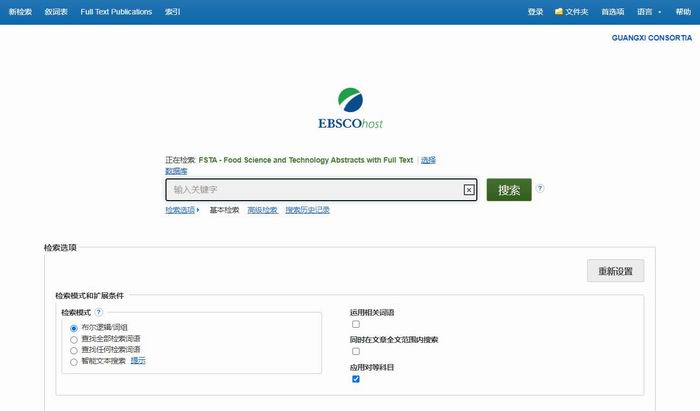
Task: Select 查找任何检索词语 radio button
Action: pos(74,351)
